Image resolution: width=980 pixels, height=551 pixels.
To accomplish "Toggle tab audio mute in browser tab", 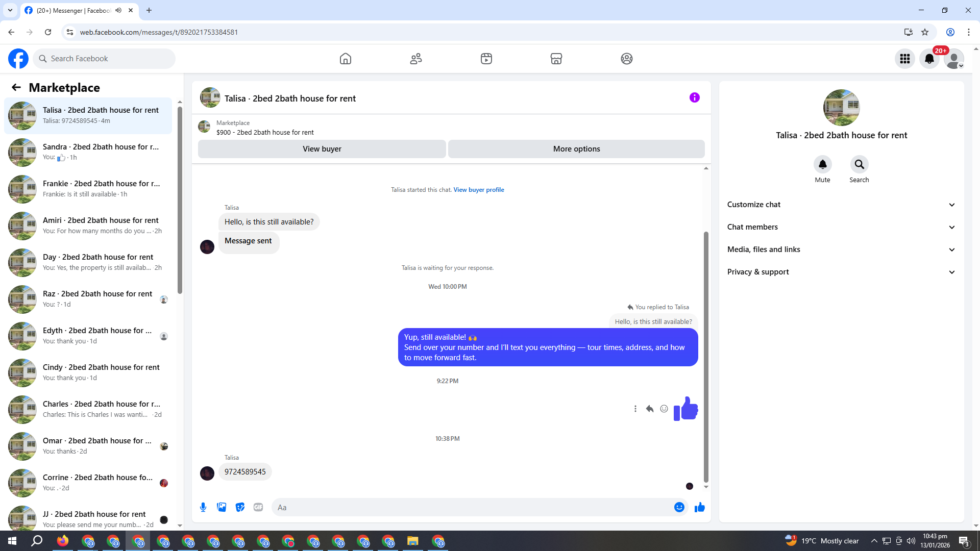I will (x=118, y=10).
